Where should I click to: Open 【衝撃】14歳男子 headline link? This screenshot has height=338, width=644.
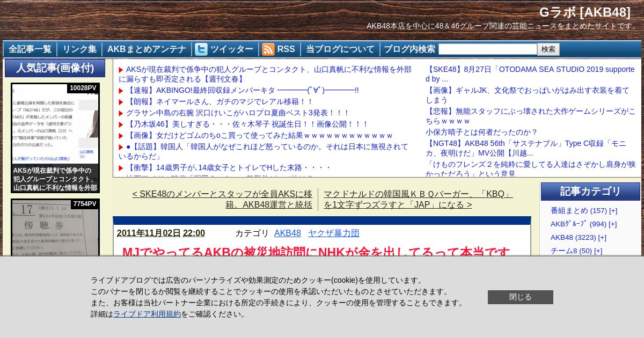[x=229, y=167]
